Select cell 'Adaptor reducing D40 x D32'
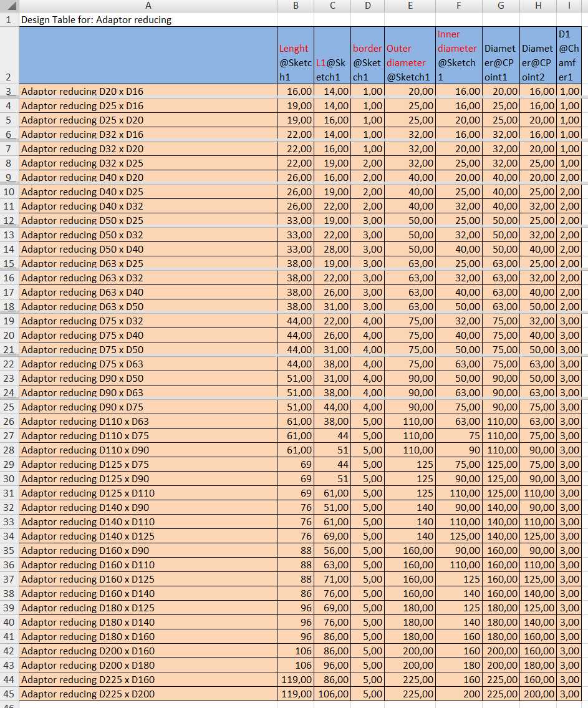This screenshot has width=588, height=708. click(148, 206)
